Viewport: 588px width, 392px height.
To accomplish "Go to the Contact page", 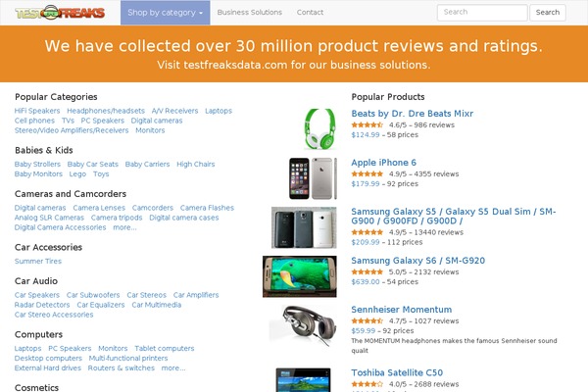I will [310, 13].
